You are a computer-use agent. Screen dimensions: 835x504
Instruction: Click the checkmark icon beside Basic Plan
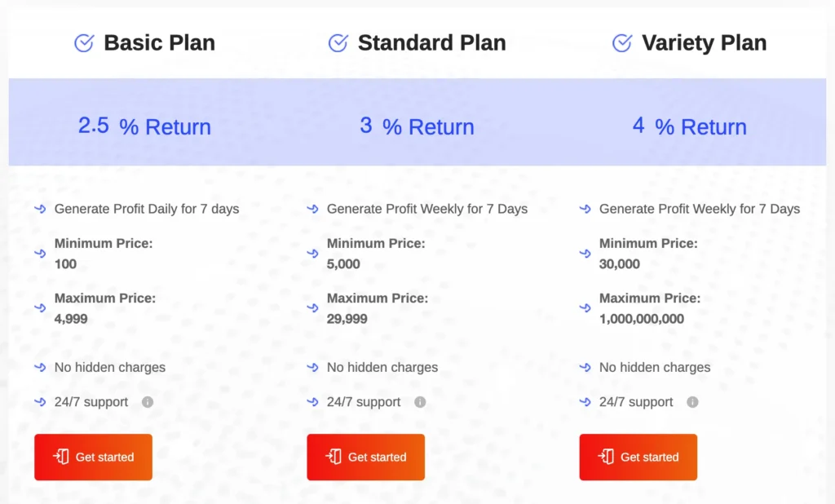(x=84, y=43)
